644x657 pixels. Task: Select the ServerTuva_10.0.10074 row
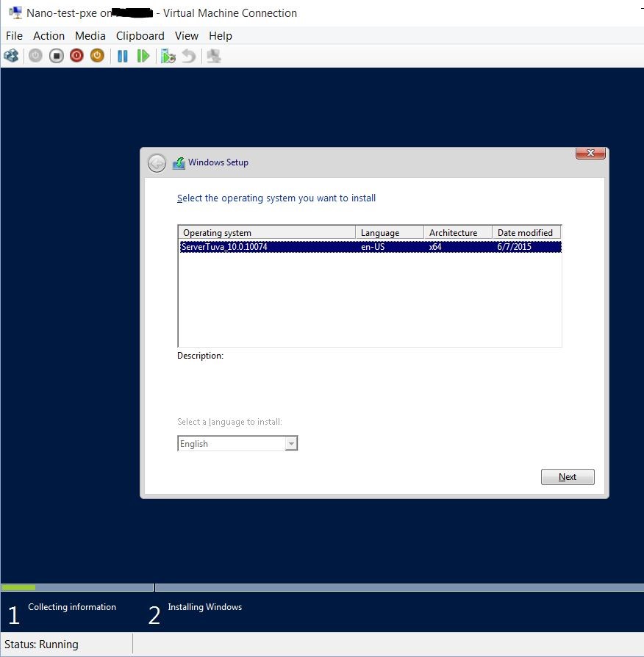tap(371, 247)
